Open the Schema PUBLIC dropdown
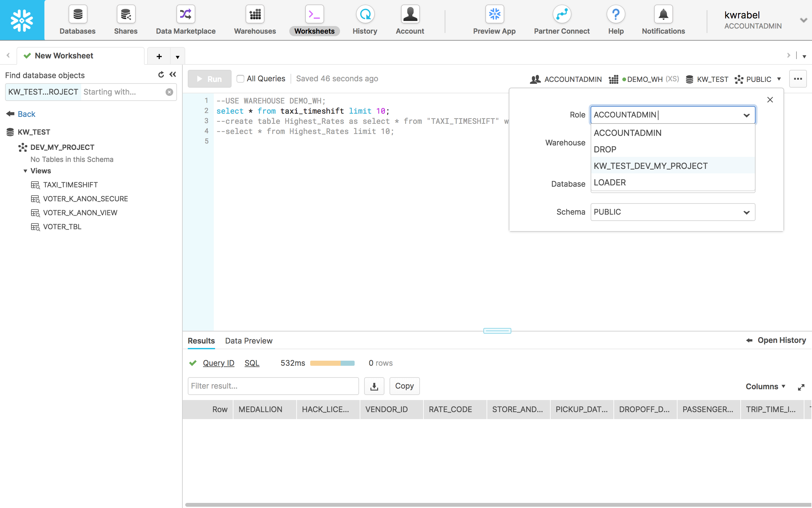This screenshot has height=508, width=812. pos(673,212)
